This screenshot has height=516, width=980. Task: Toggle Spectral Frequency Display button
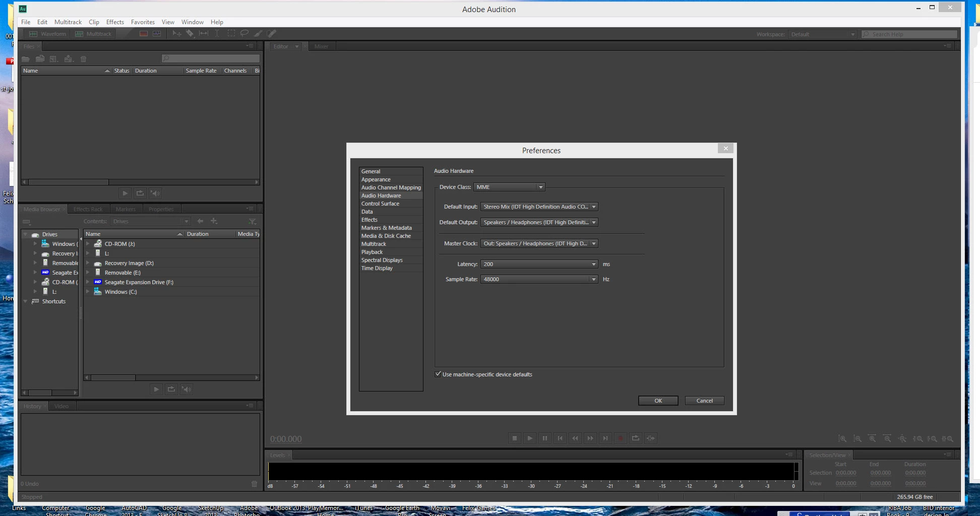(x=144, y=34)
